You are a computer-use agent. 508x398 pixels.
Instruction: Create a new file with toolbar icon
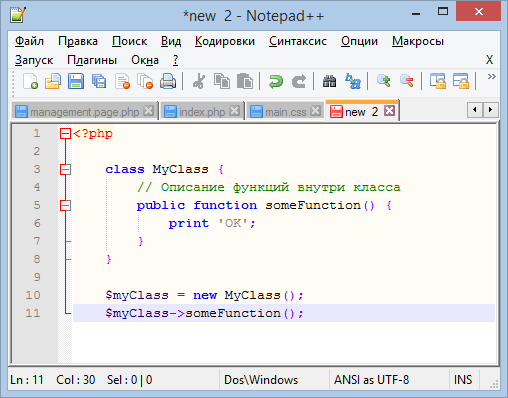tap(30, 81)
